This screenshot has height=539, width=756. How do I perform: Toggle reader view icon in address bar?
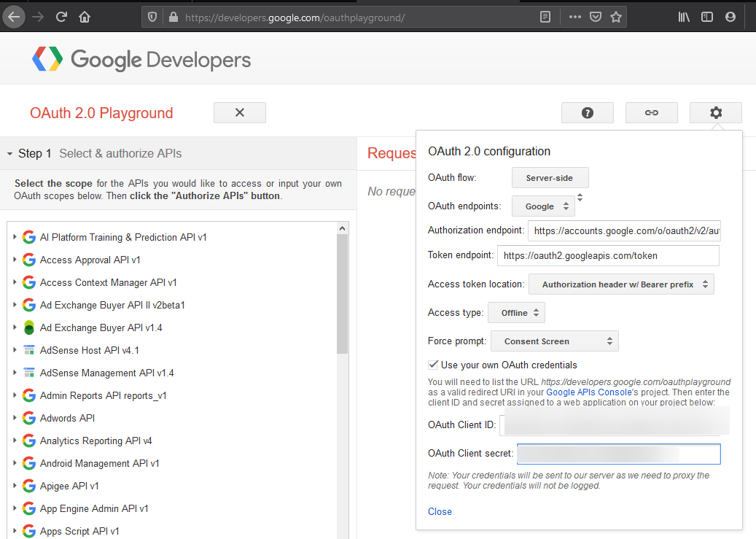(x=545, y=18)
